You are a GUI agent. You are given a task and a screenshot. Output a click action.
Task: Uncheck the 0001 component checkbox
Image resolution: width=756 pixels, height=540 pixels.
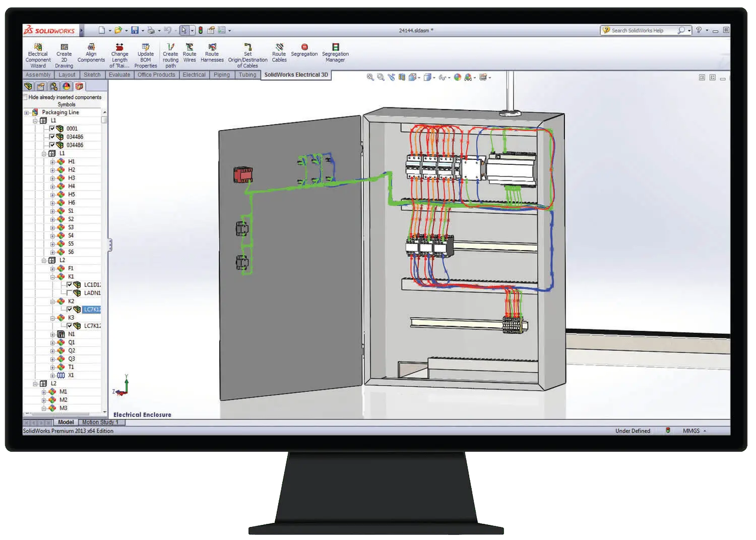click(52, 129)
